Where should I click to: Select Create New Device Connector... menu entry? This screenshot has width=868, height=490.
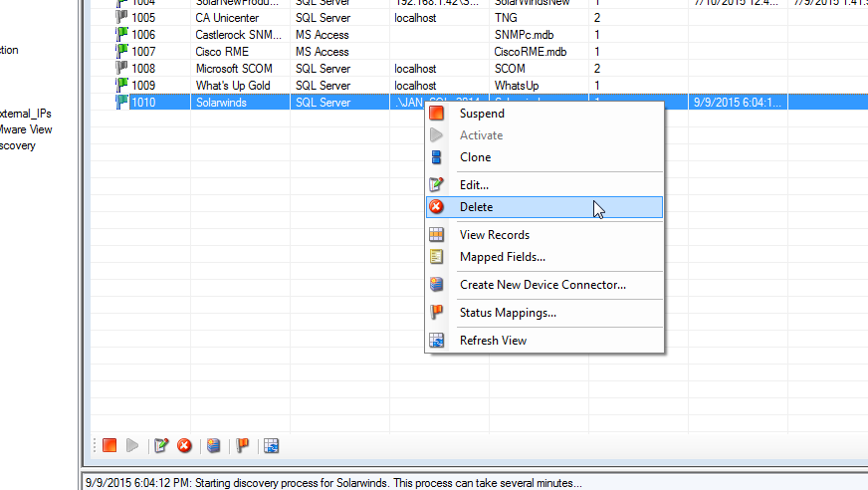pos(542,285)
